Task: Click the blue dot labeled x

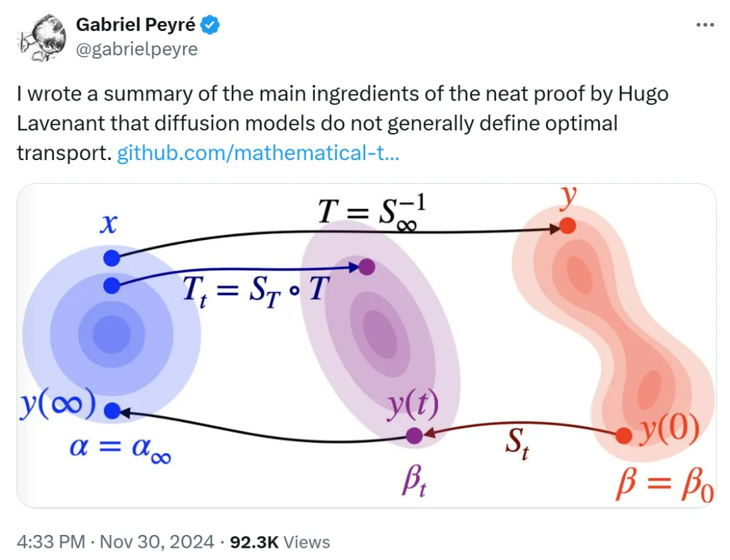Action: (112, 257)
